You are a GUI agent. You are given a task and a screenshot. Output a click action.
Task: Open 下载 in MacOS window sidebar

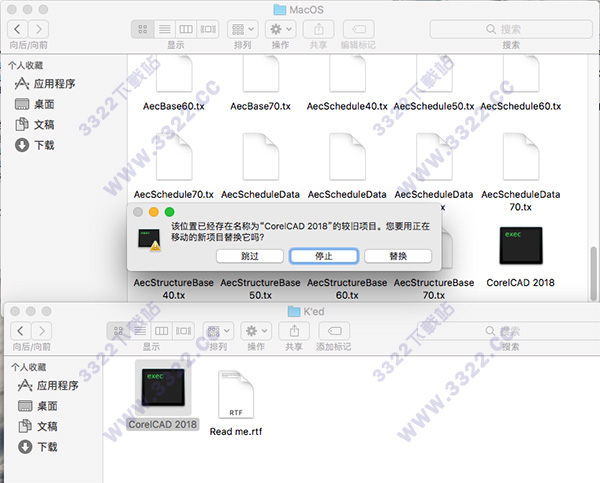coord(34,145)
